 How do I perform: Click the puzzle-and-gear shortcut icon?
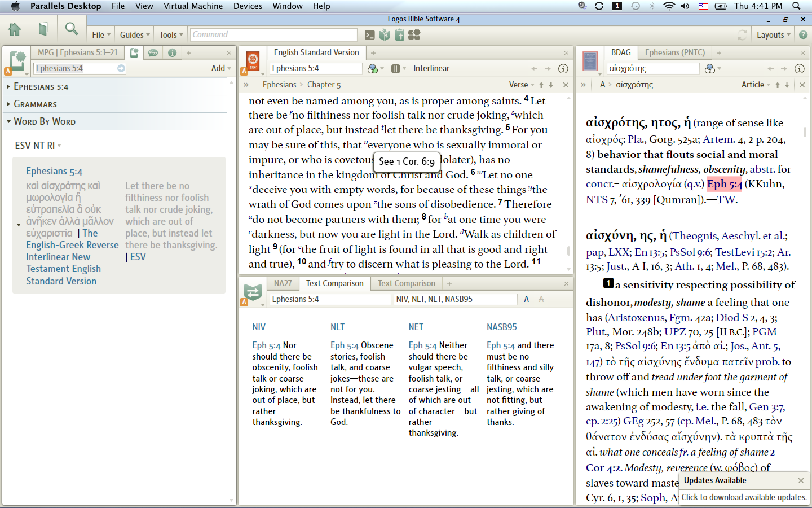(414, 35)
